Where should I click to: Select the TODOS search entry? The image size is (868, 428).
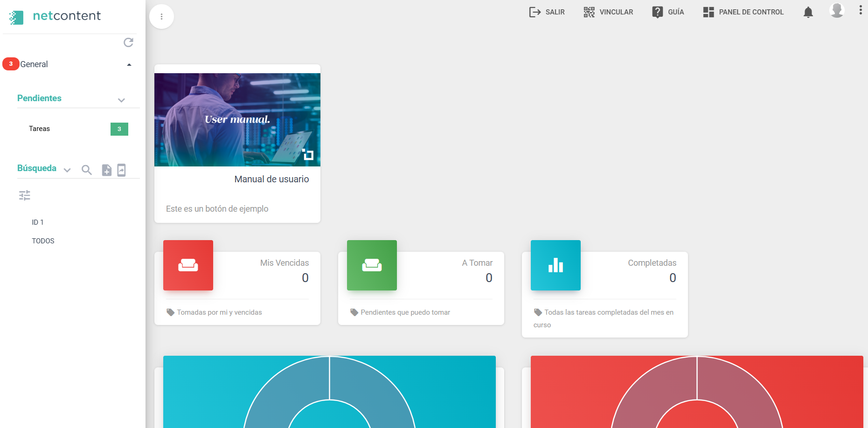(43, 241)
